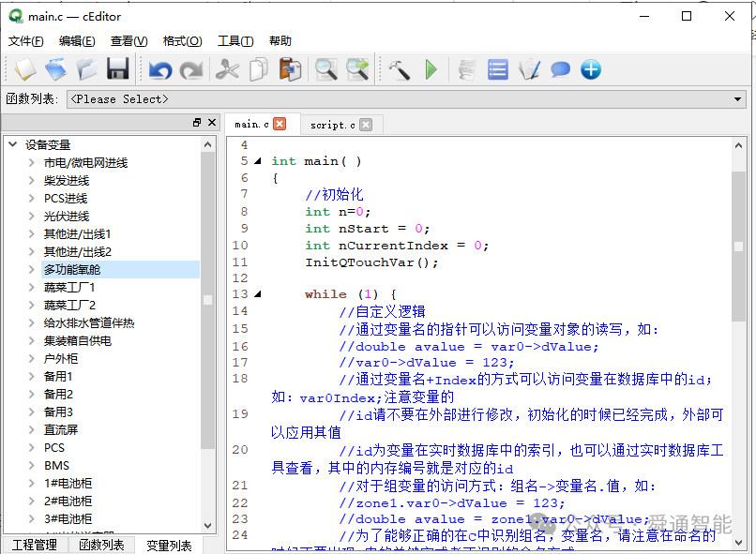This screenshot has height=554, width=756.
Task: Click the Compile (hammer) icon
Action: pyautogui.click(x=400, y=68)
